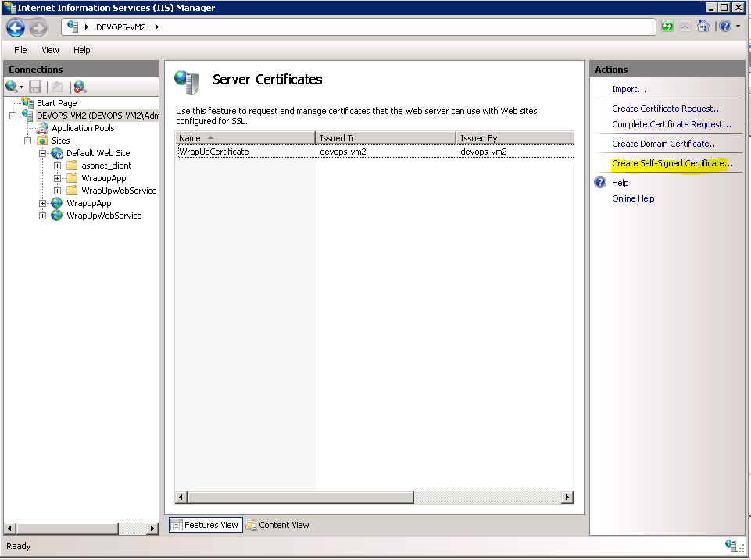Screen dimensions: 751x560
Task: Click the blue Help question mark in Actions
Action: tap(600, 183)
